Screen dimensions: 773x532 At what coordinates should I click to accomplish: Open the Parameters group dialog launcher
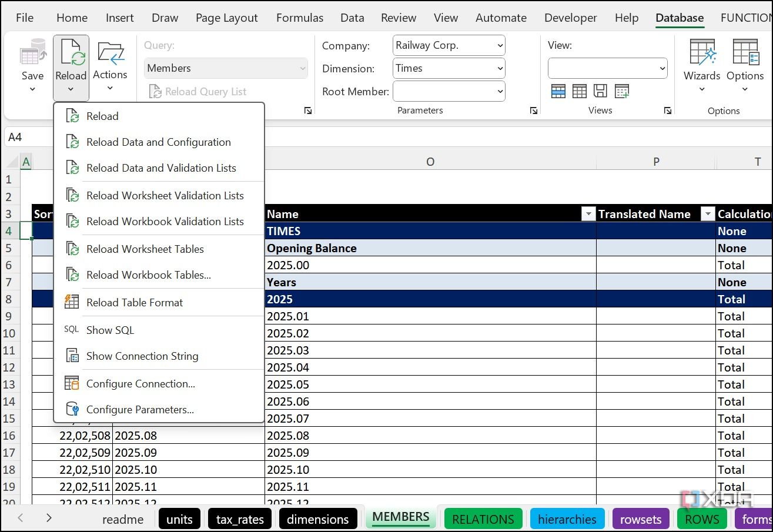pyautogui.click(x=533, y=111)
